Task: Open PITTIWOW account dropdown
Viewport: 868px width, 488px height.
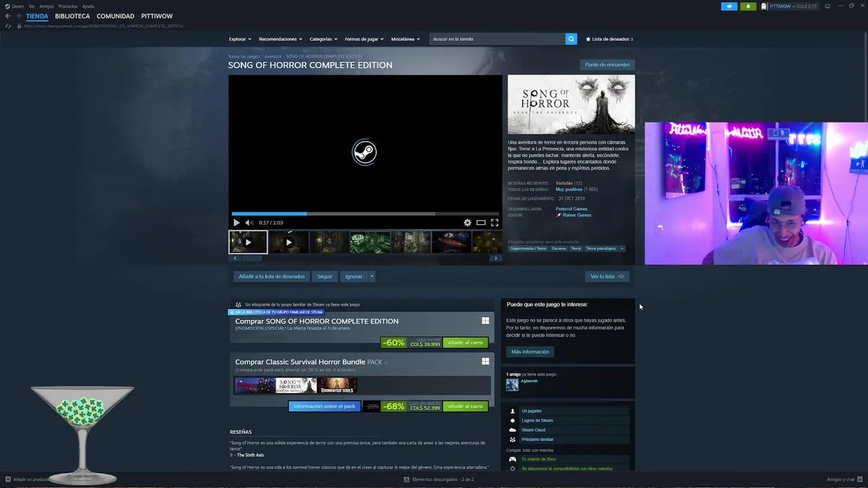Action: (793, 6)
